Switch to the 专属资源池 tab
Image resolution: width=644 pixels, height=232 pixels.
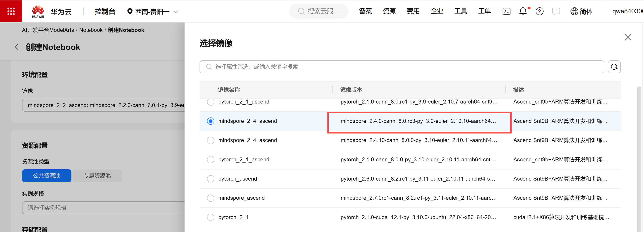point(97,176)
